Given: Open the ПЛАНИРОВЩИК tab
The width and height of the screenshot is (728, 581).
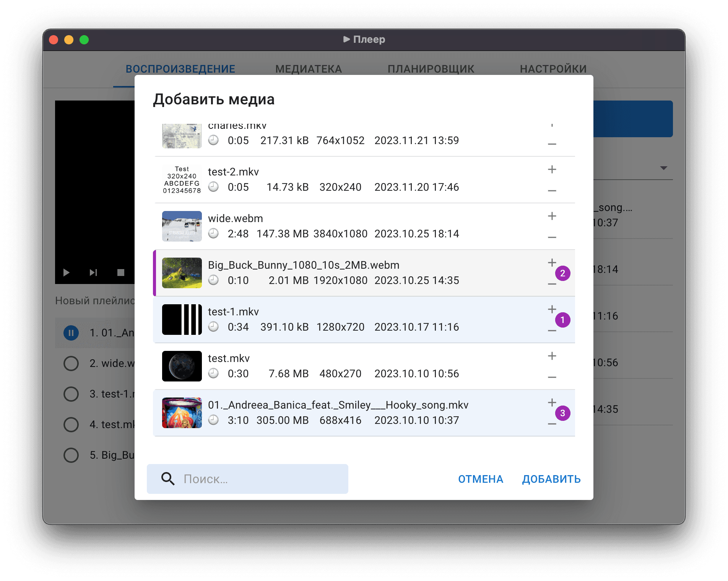Looking at the screenshot, I should pos(431,69).
